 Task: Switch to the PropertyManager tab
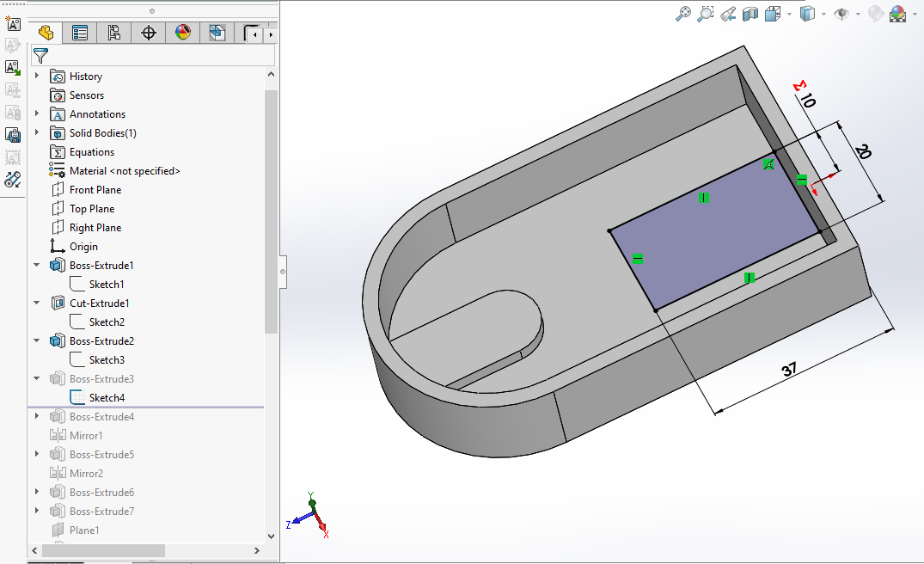[80, 33]
